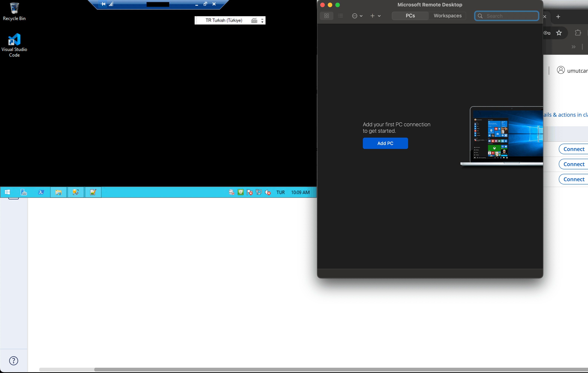
Task: Switch to list view in Remote Desktop
Action: 340,16
